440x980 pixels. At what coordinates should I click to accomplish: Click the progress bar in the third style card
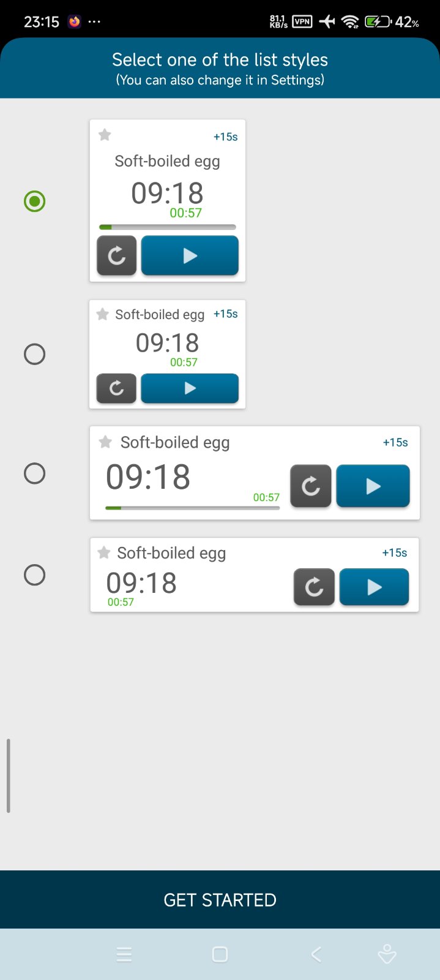click(192, 508)
